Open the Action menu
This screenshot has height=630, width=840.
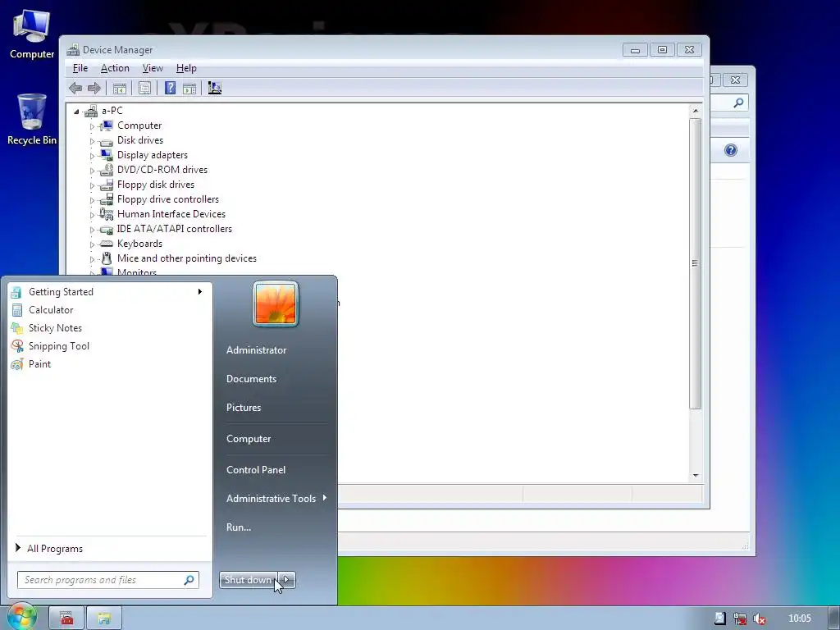tap(115, 68)
